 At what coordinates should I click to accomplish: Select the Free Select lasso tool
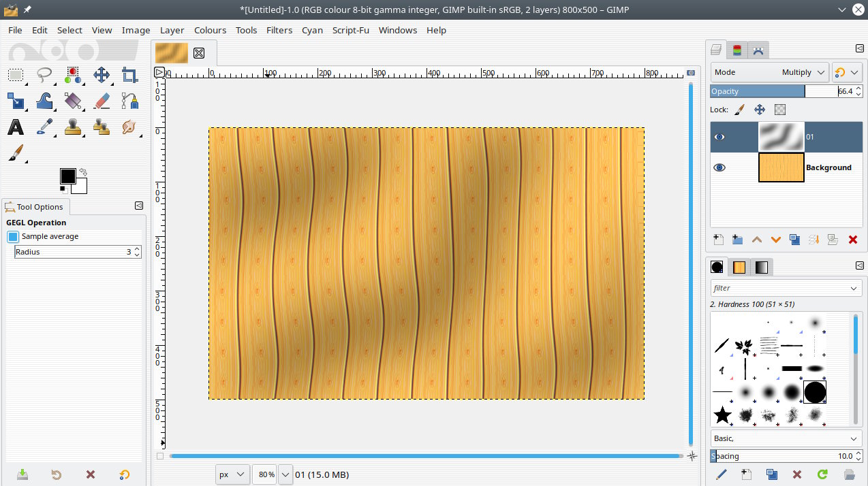pos(44,75)
